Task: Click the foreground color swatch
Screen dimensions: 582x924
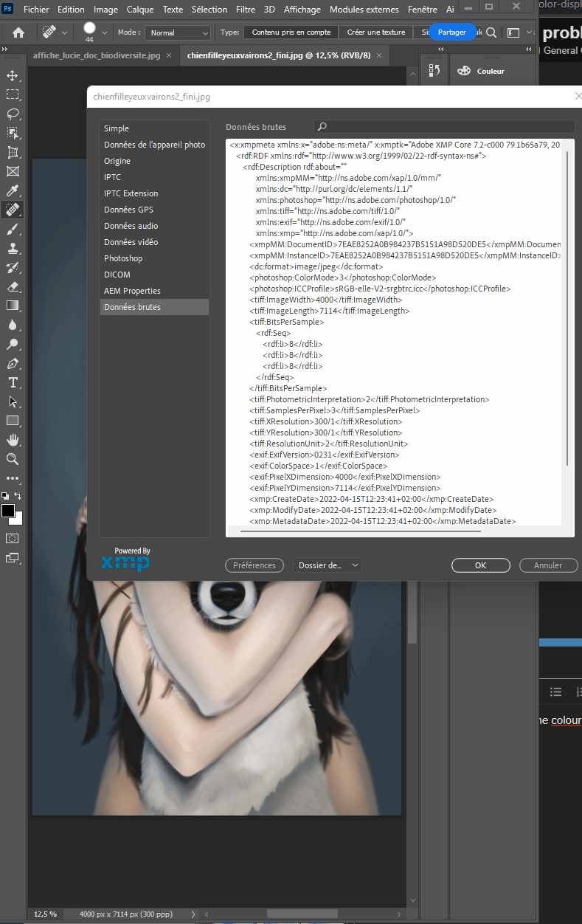Action: point(8,510)
